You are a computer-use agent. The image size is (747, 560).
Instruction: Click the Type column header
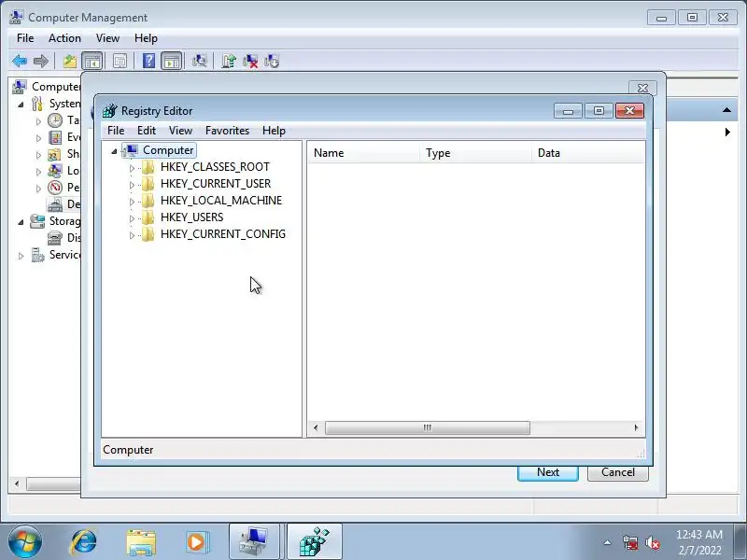475,153
